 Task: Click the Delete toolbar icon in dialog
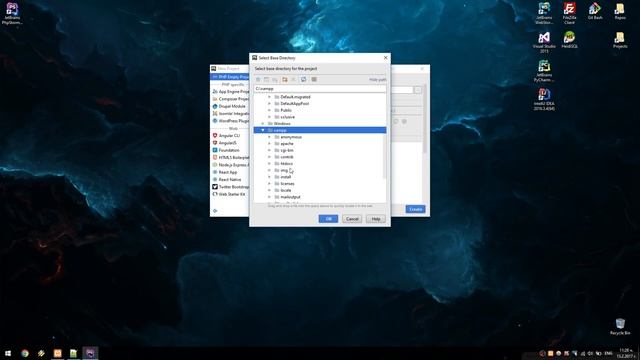coord(293,80)
